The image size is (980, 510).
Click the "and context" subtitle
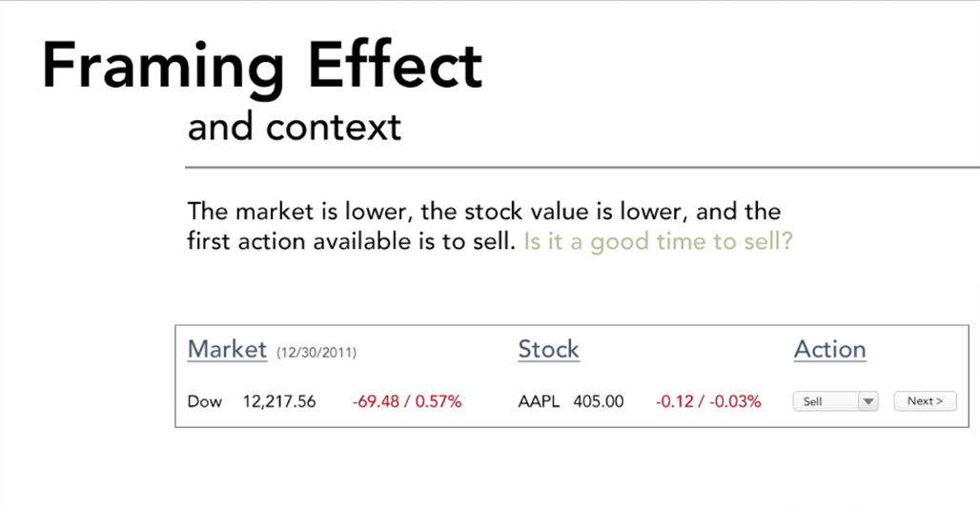pos(295,127)
